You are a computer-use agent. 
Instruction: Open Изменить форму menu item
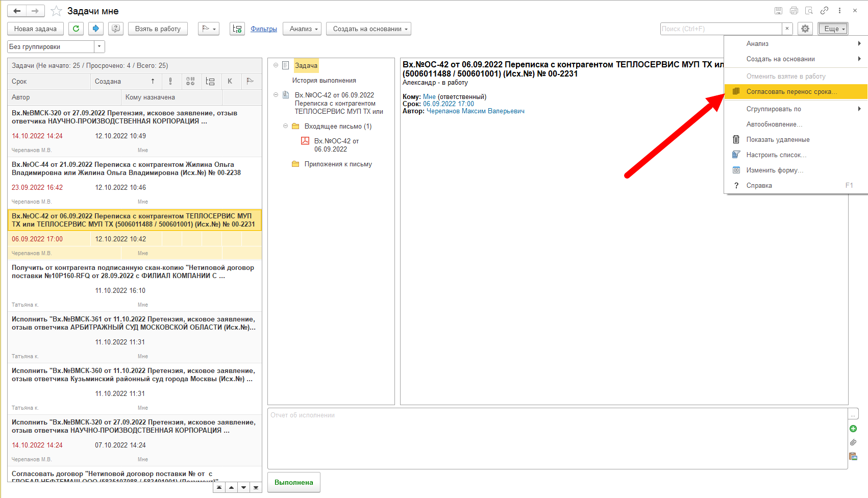[796, 170]
